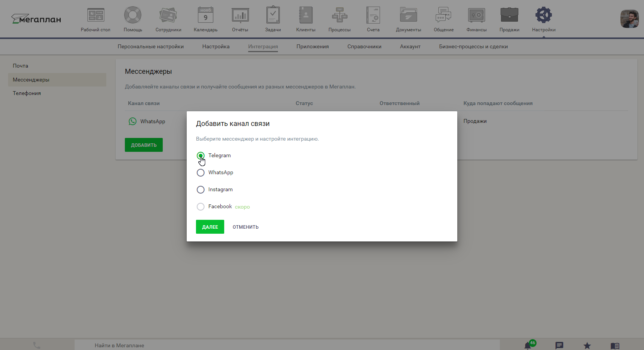Viewport: 644px width, 350px height.
Task: Click the Telegram option label
Action: (220, 156)
